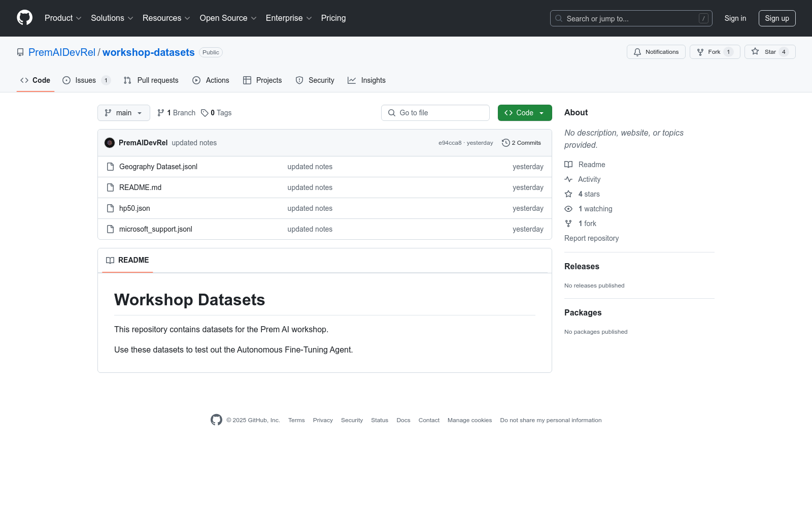
Task: Click the search magnifier icon in header
Action: (x=559, y=18)
